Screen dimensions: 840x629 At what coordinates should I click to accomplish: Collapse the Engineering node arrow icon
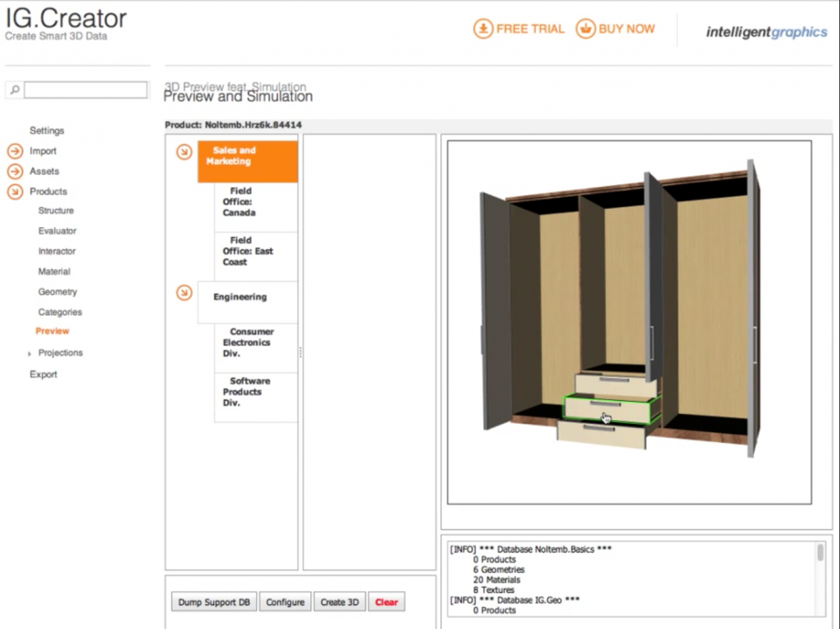pyautogui.click(x=185, y=292)
